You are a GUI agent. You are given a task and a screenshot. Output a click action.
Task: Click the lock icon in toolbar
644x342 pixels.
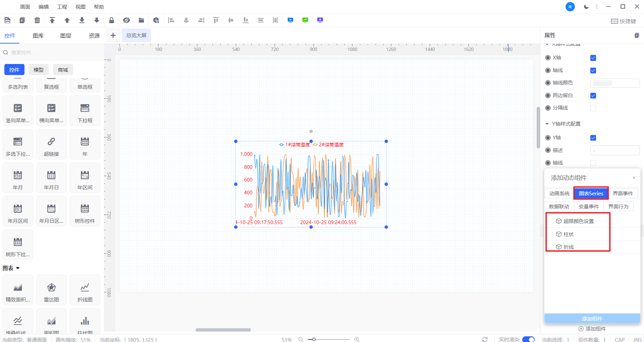pyautogui.click(x=111, y=20)
